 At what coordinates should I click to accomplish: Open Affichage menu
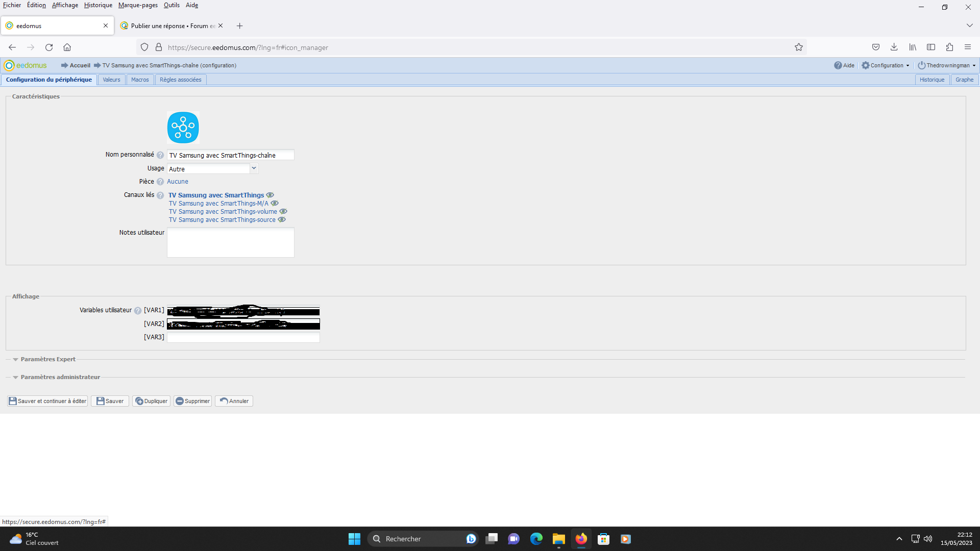coord(65,5)
